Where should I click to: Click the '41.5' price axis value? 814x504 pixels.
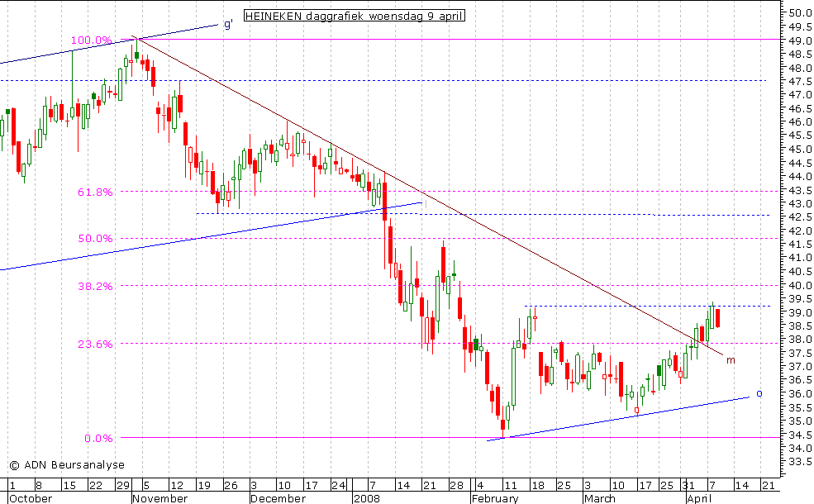[800, 245]
